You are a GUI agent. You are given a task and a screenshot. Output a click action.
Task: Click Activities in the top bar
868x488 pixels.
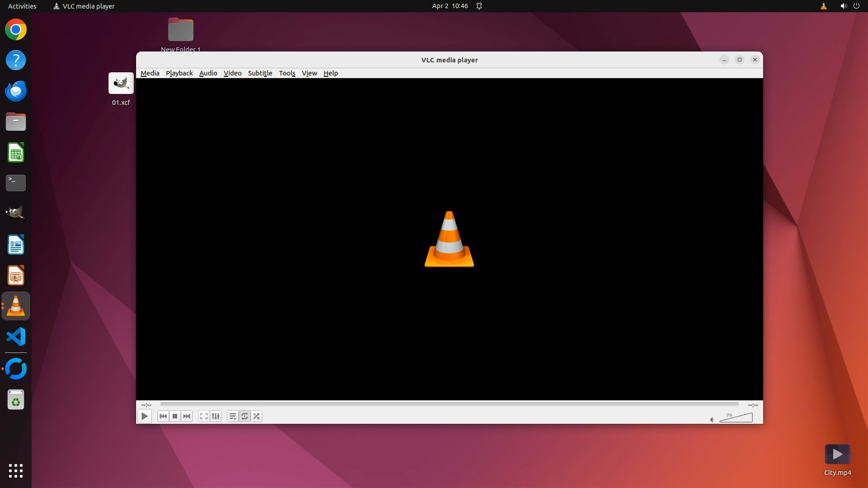[x=22, y=6]
